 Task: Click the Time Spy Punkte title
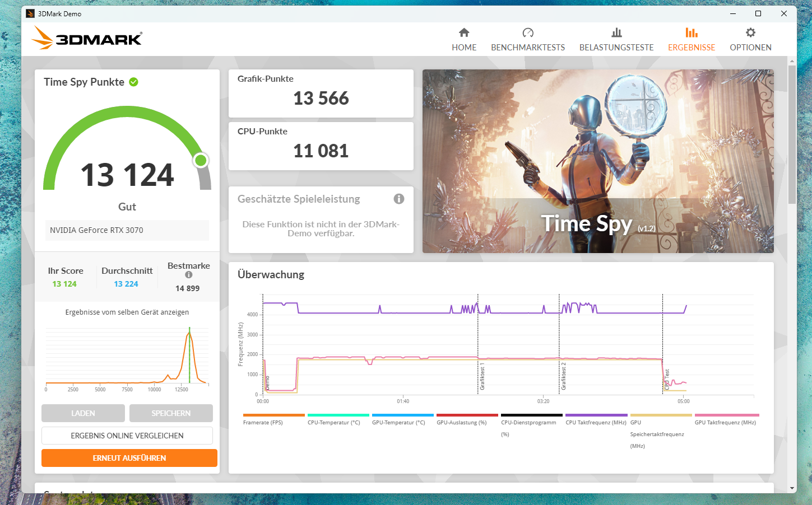click(x=84, y=82)
